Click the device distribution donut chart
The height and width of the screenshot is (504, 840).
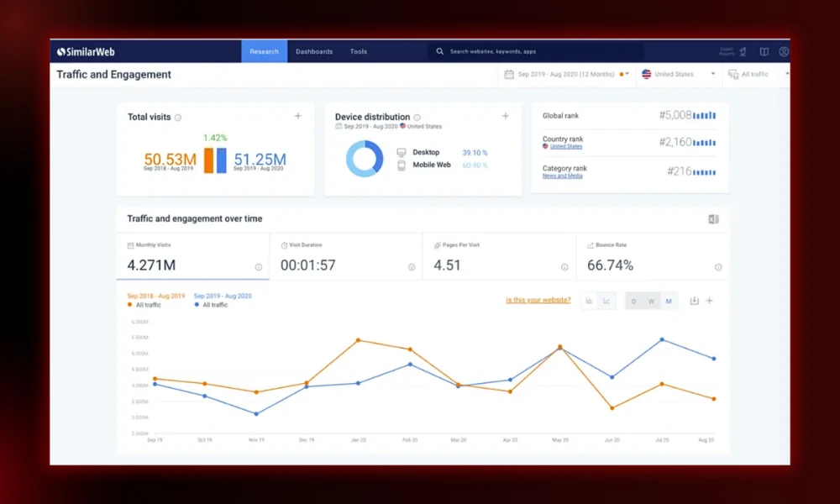(x=365, y=159)
